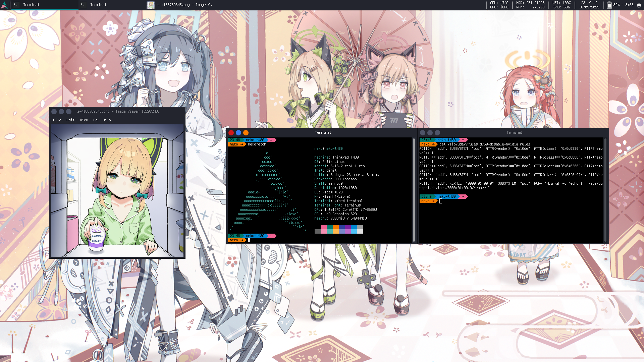
Task: Switch to the non-underlined Terminal taskbar button
Action: click(112, 5)
